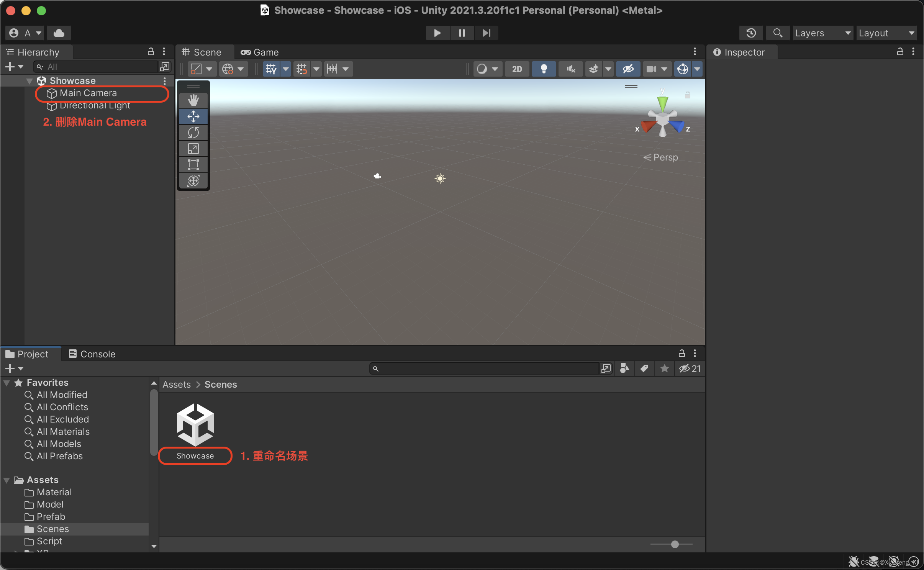Select the Move tool in Scene overlay
924x570 pixels.
pyautogui.click(x=193, y=116)
